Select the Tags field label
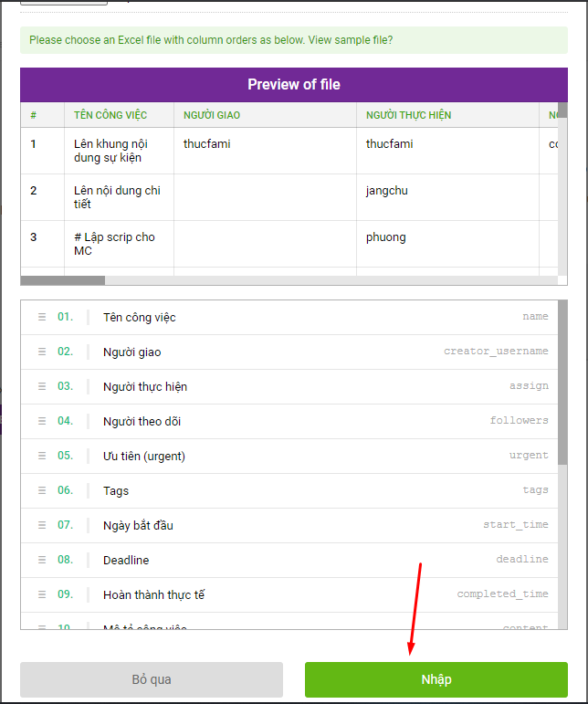The height and width of the screenshot is (704, 588). coord(116,490)
